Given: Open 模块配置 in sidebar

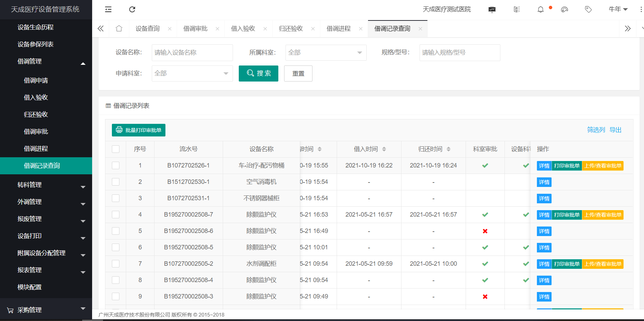Looking at the screenshot, I should click(46, 287).
